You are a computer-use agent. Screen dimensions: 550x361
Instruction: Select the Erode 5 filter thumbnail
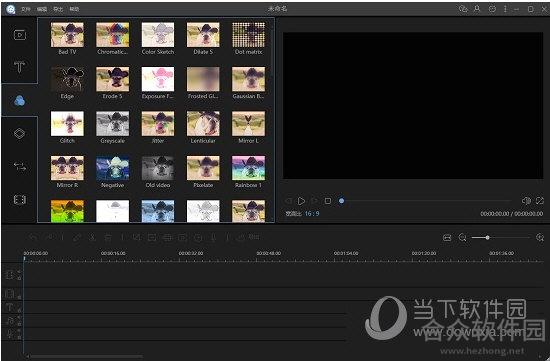[113, 79]
